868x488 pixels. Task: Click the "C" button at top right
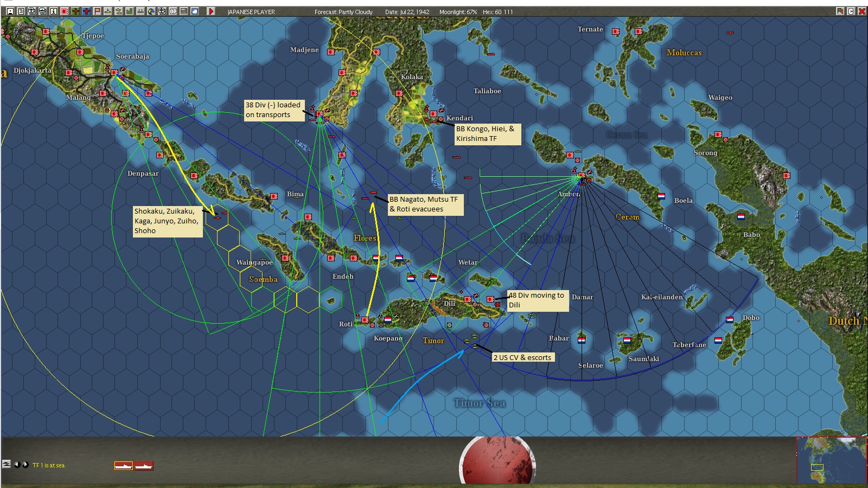(851, 11)
